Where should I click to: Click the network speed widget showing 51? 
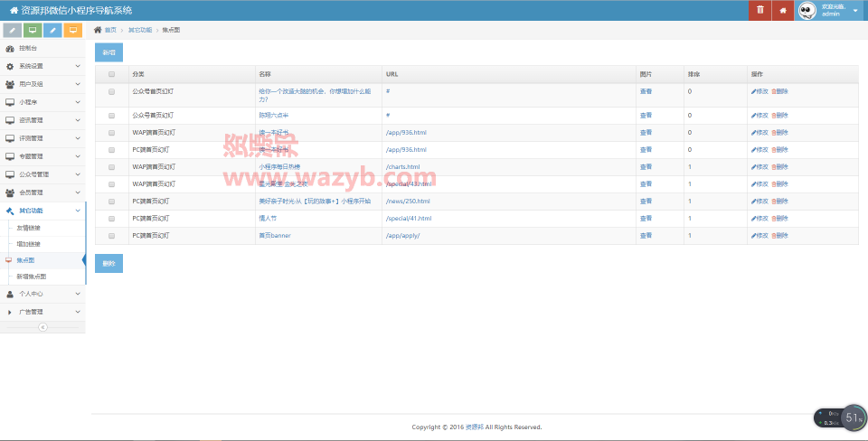click(x=839, y=418)
